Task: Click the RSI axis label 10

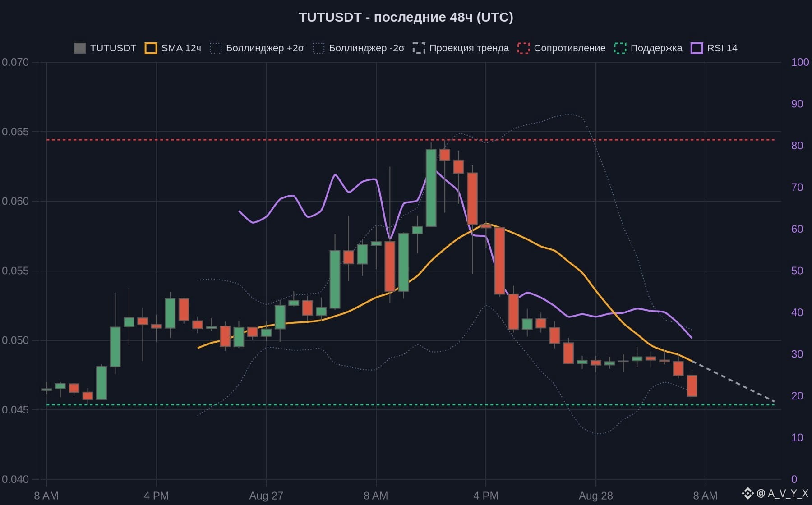Action: click(x=797, y=438)
